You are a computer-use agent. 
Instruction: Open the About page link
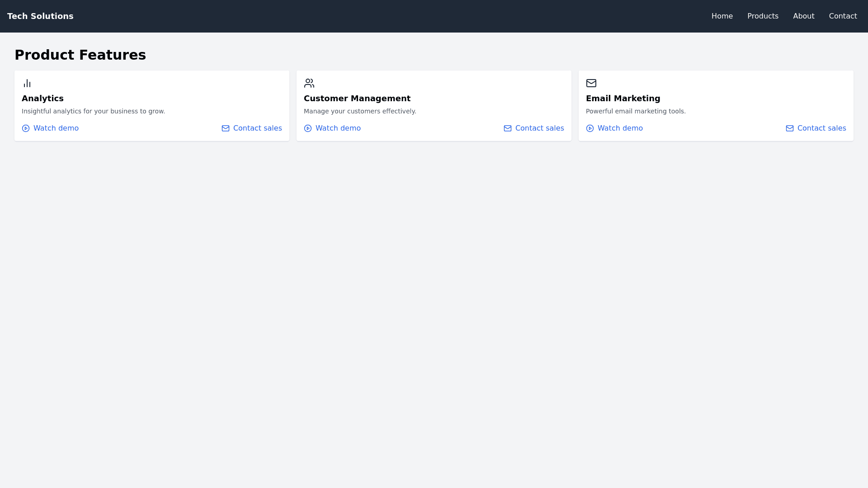tap(803, 16)
